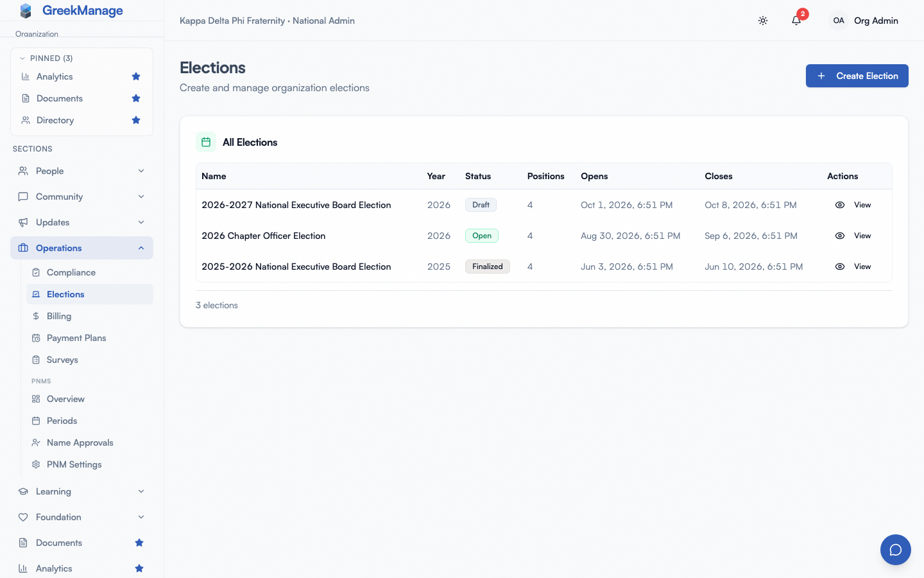Image resolution: width=924 pixels, height=578 pixels.
Task: Go to Billing page
Action: [90, 316]
